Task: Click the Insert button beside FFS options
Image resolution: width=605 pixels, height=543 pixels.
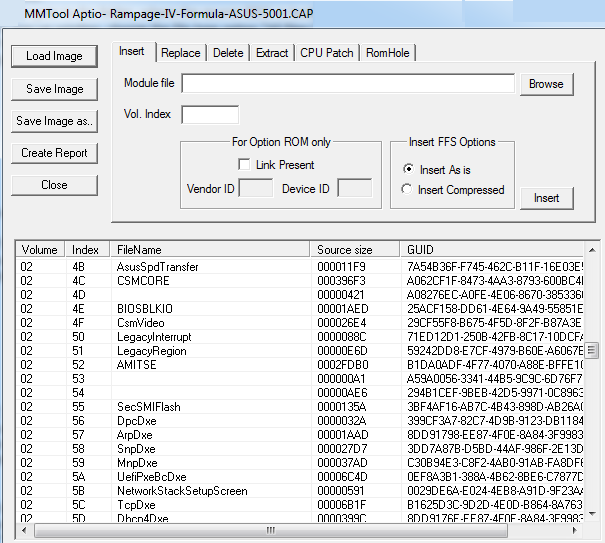Action: point(546,198)
